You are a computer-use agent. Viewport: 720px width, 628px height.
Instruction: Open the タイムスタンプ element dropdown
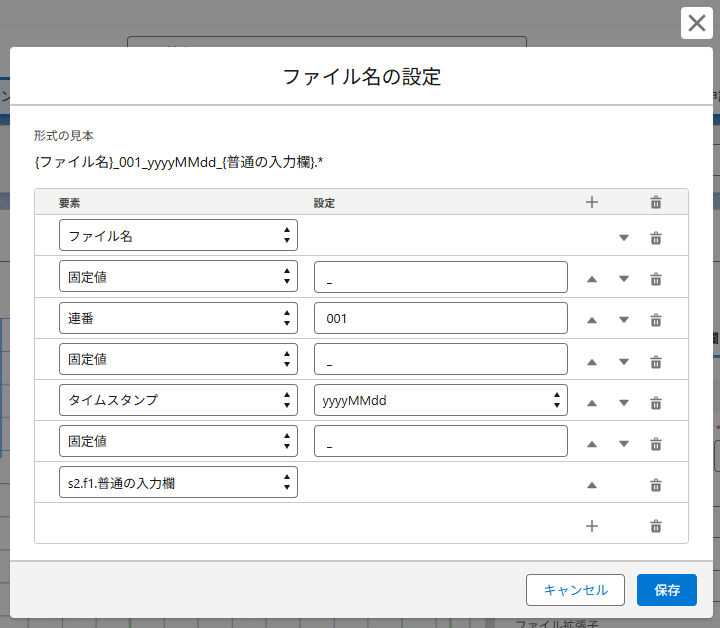point(178,401)
